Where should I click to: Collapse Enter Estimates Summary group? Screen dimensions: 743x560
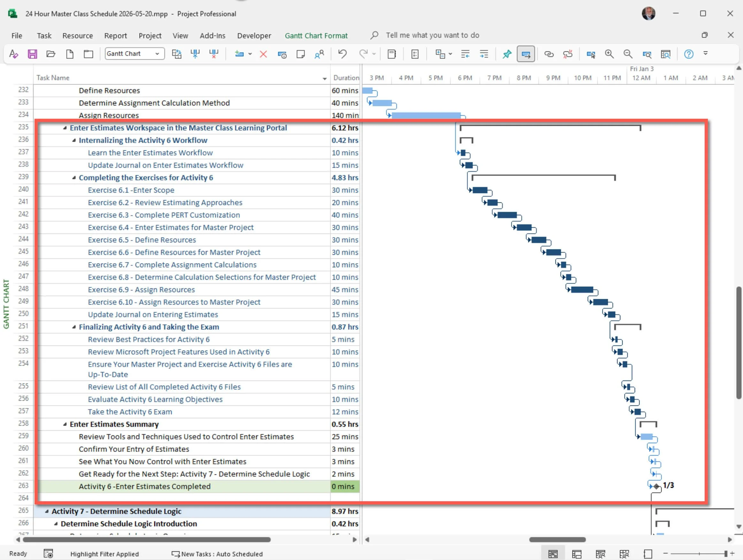(65, 424)
